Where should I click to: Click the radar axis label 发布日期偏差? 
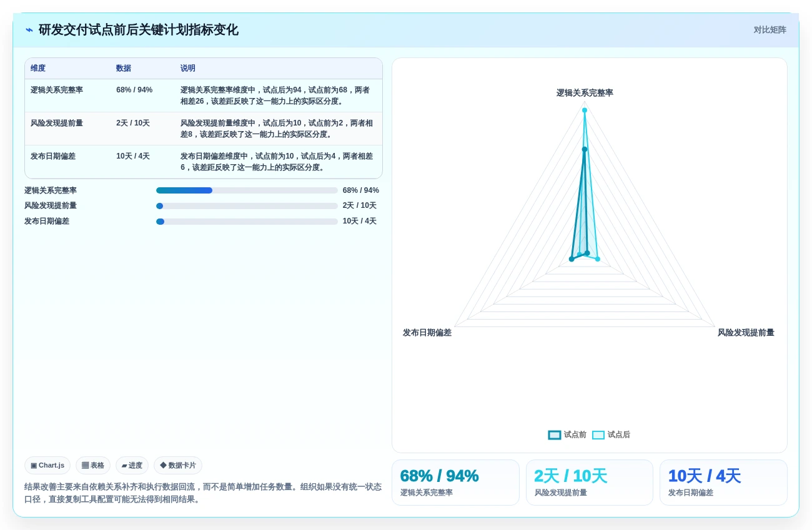[x=427, y=333]
